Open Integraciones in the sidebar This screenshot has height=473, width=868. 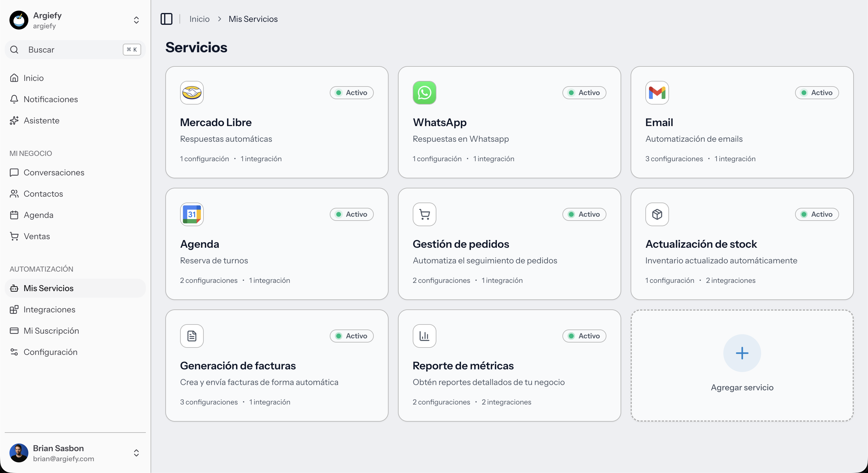49,309
